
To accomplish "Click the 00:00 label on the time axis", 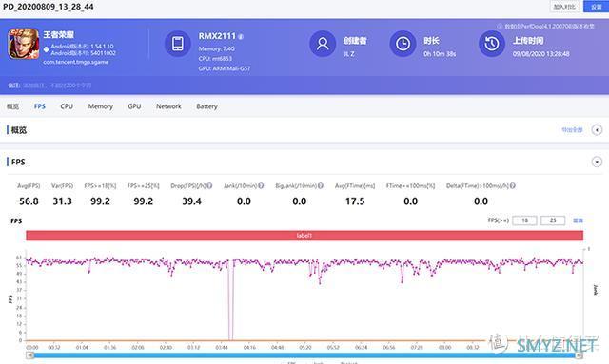I will pyautogui.click(x=32, y=347).
